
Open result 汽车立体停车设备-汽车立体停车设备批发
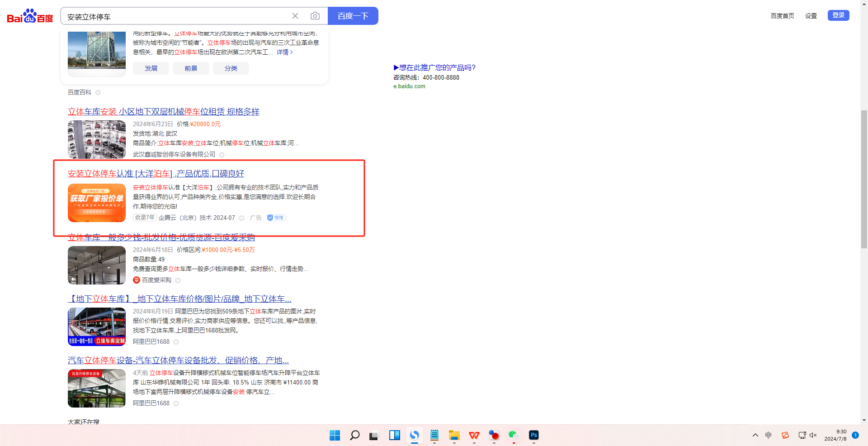coord(178,361)
